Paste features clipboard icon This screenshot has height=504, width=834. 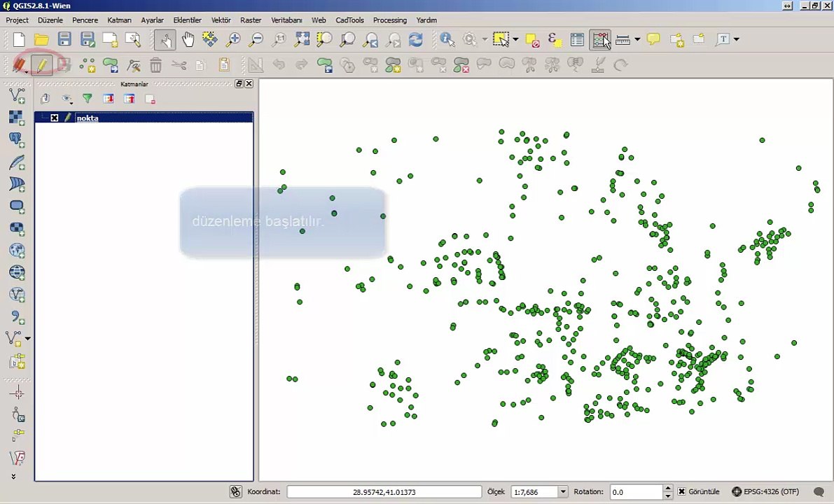(224, 65)
